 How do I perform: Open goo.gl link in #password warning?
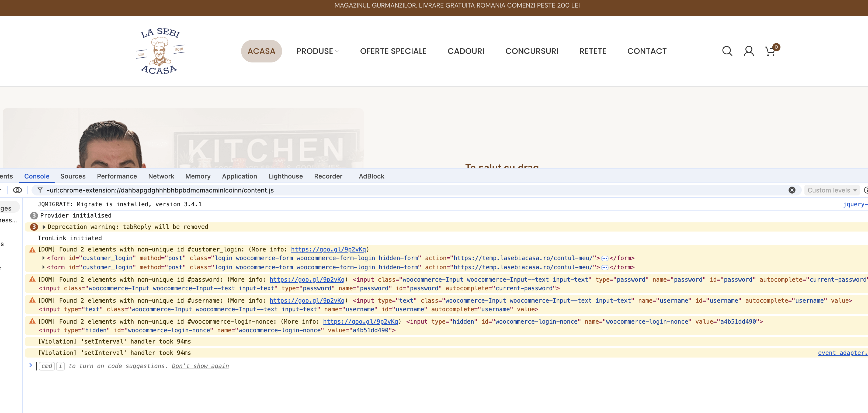point(307,280)
